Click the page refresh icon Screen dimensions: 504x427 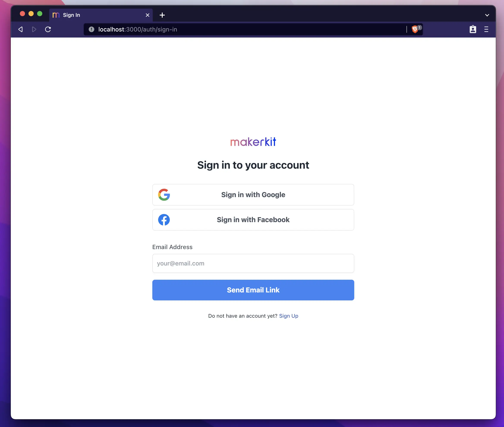tap(48, 29)
